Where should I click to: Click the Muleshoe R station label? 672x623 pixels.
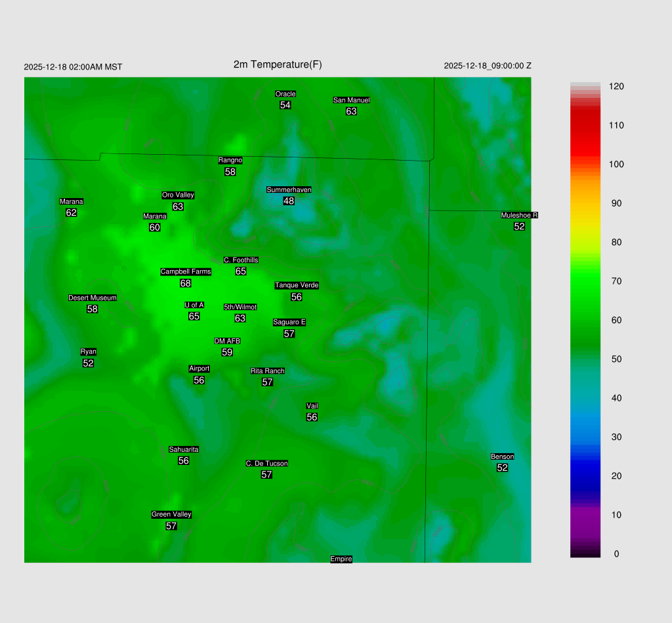coord(519,215)
